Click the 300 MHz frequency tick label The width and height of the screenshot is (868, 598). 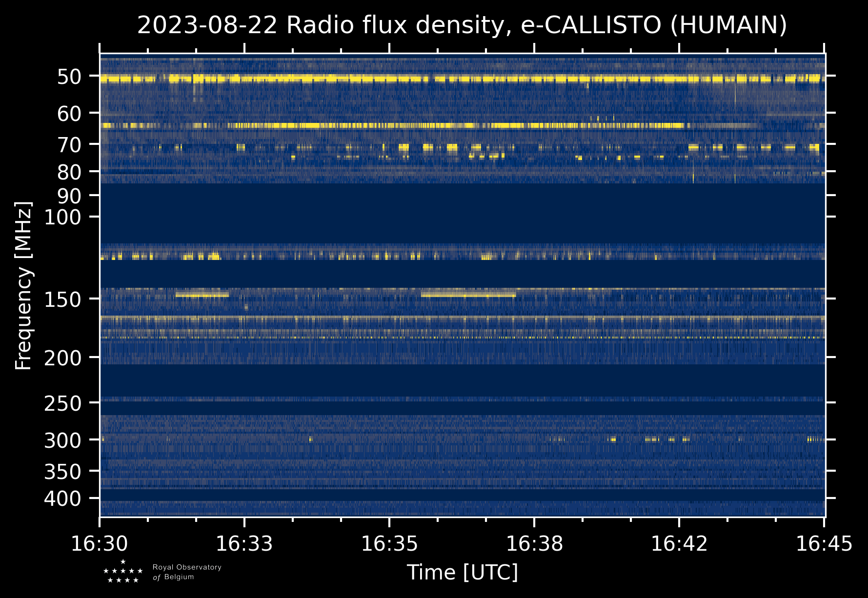pos(62,440)
